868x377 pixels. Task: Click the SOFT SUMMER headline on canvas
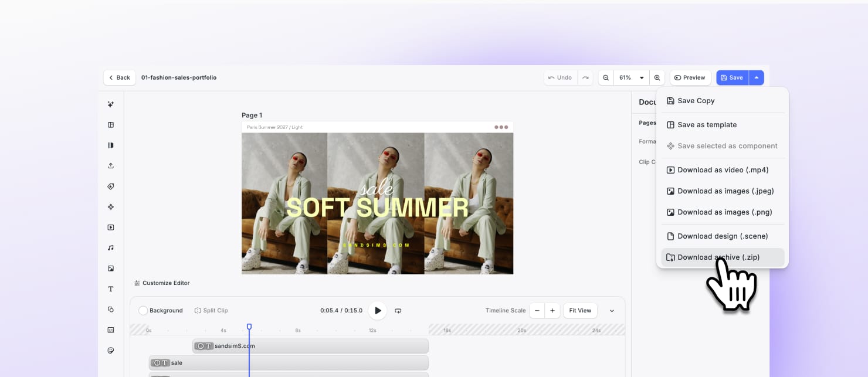[x=377, y=208]
